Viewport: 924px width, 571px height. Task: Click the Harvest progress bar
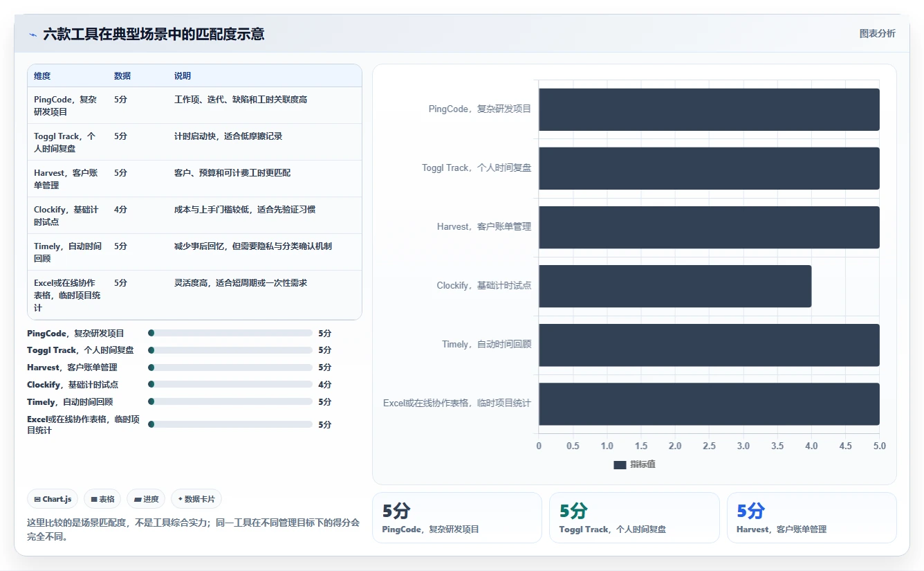pyautogui.click(x=230, y=368)
